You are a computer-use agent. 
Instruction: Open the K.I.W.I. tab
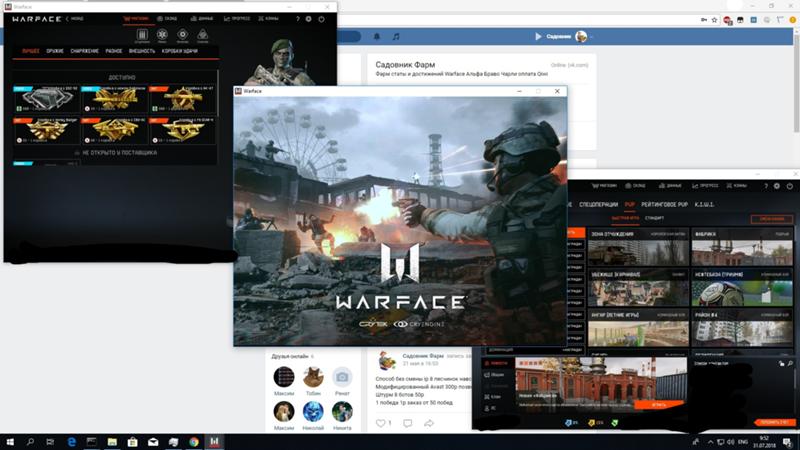(x=705, y=205)
